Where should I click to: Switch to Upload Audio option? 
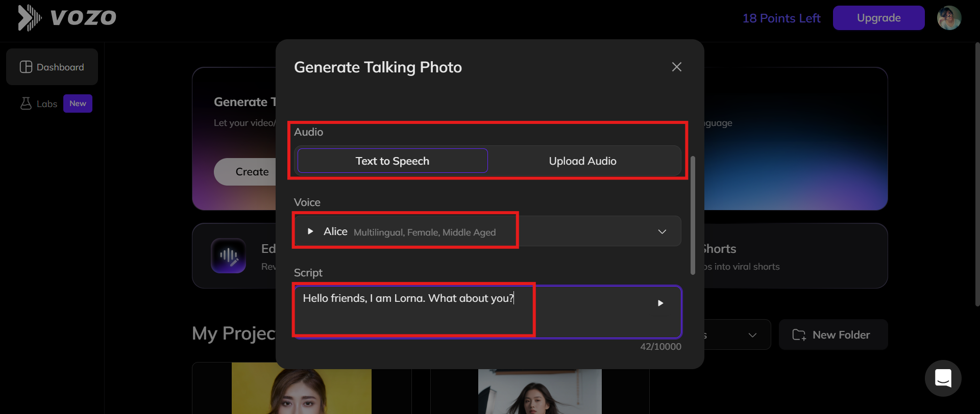pos(582,161)
